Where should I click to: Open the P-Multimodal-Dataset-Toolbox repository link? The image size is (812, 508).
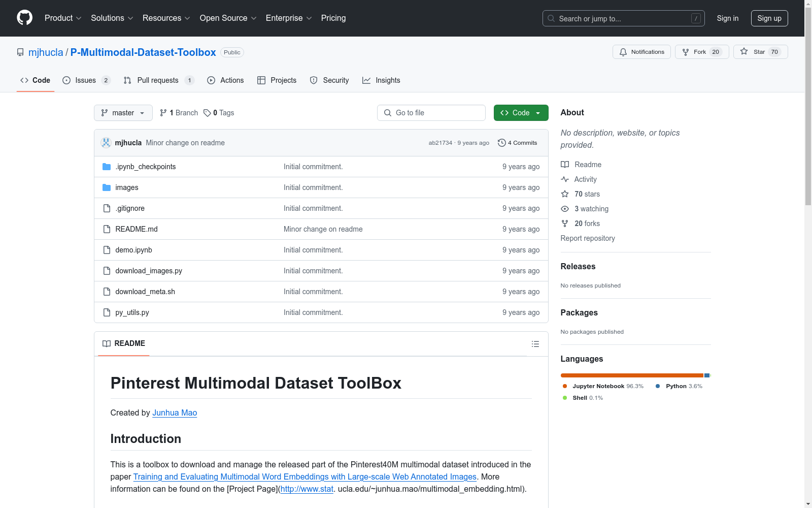click(143, 52)
